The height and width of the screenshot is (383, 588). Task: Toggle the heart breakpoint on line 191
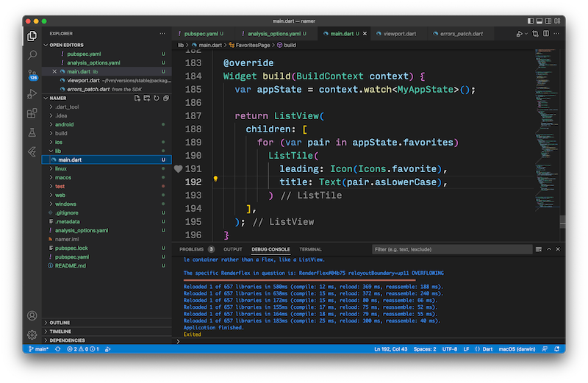(177, 168)
